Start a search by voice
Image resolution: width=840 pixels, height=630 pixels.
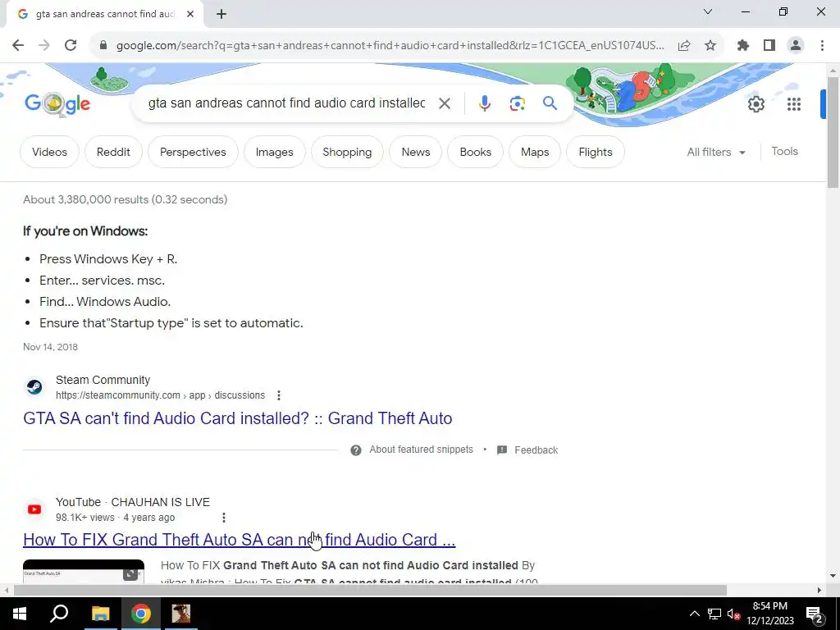(484, 103)
